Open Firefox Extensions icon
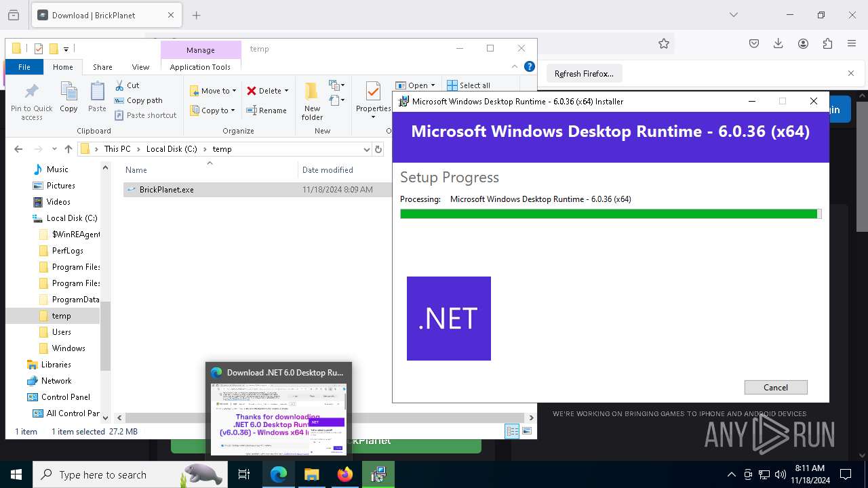 tap(827, 43)
